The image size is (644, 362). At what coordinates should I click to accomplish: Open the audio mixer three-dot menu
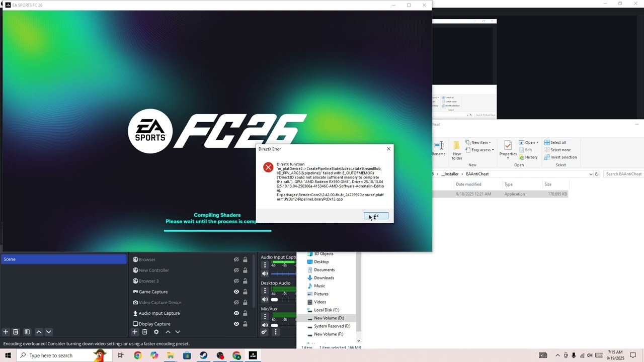coord(275,332)
